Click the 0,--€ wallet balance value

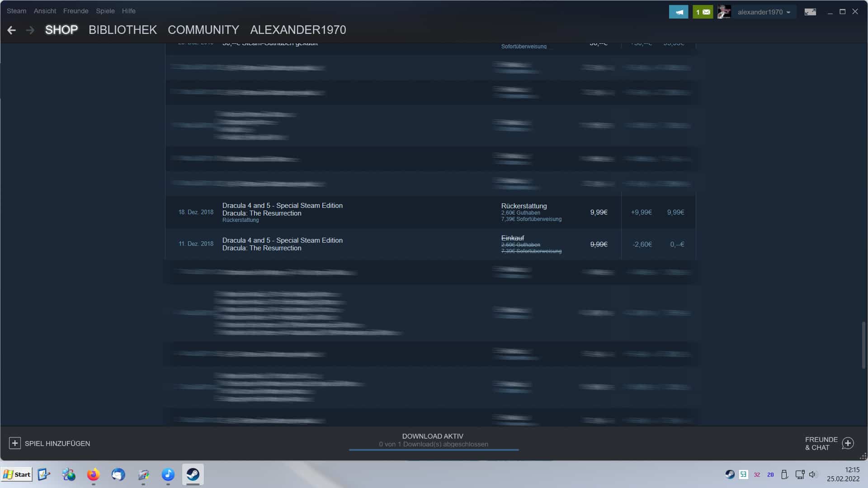pyautogui.click(x=677, y=244)
